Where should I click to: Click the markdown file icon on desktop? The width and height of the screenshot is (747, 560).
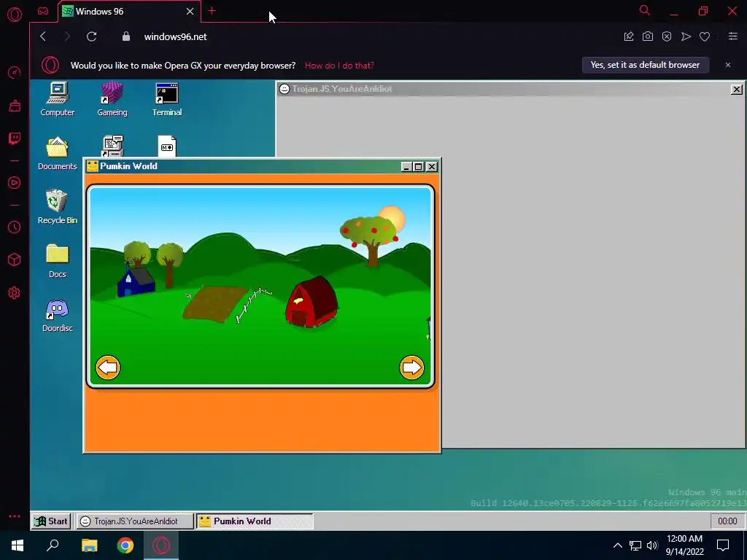tap(167, 146)
